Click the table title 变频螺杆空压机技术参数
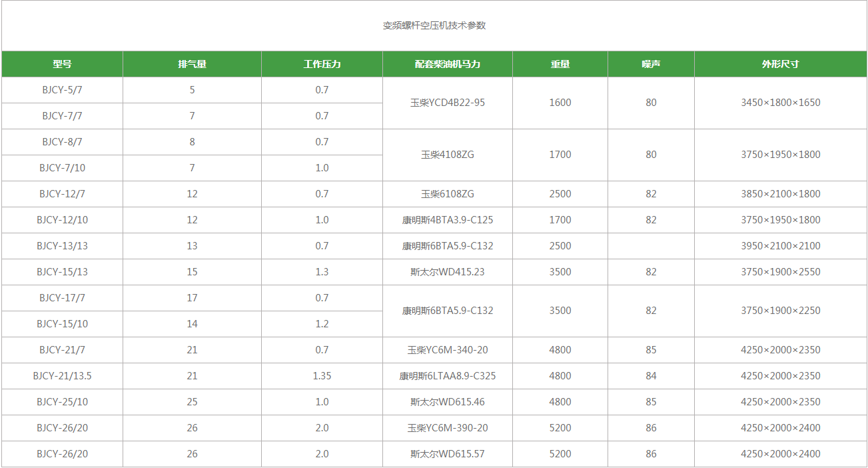 [434, 26]
